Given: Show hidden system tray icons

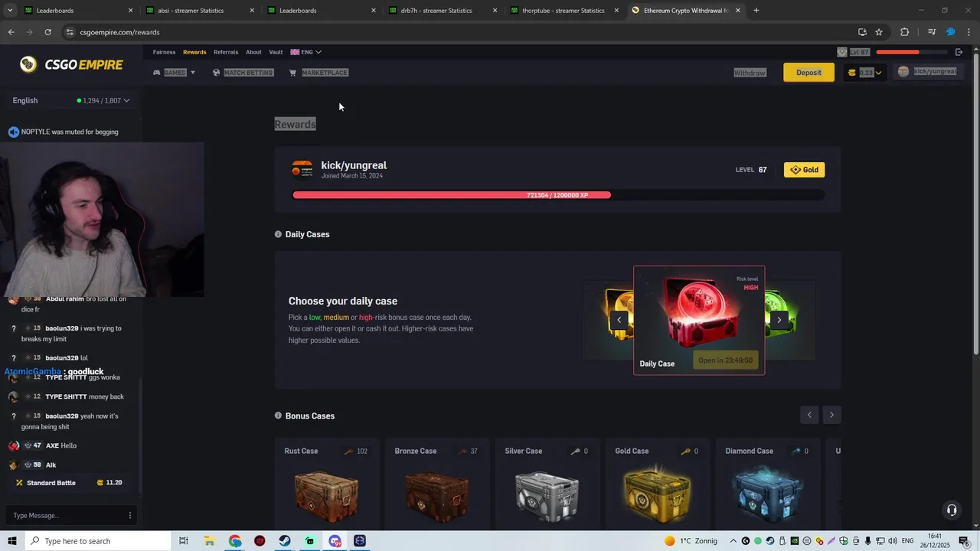Looking at the screenshot, I should (x=733, y=541).
